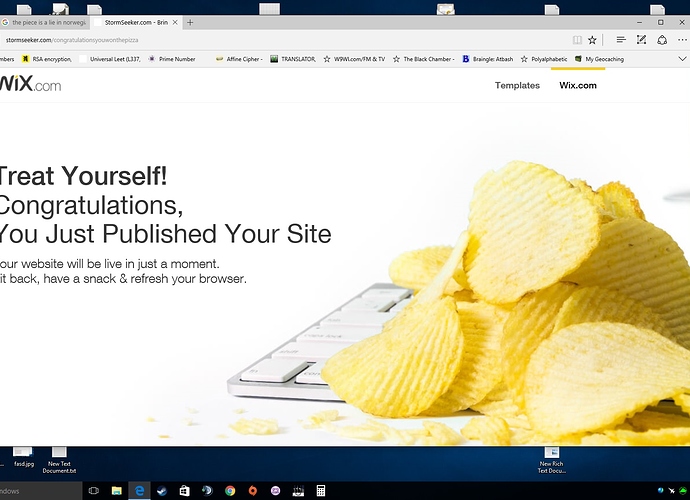Switch to 'the piece is a lie' tab

click(45, 22)
